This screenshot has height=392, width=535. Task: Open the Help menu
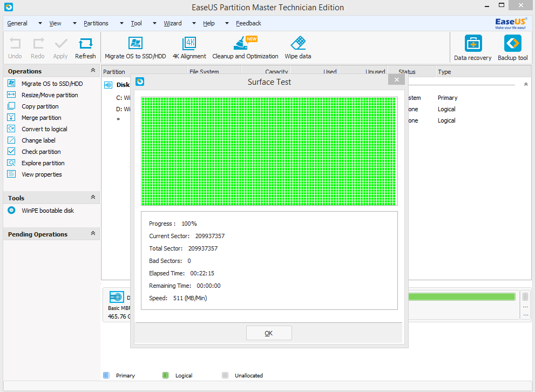point(209,23)
